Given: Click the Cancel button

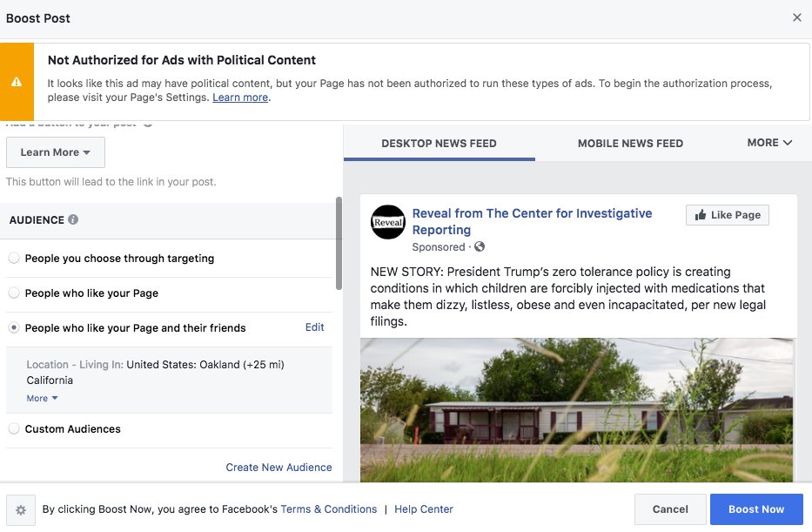Looking at the screenshot, I should [x=670, y=509].
